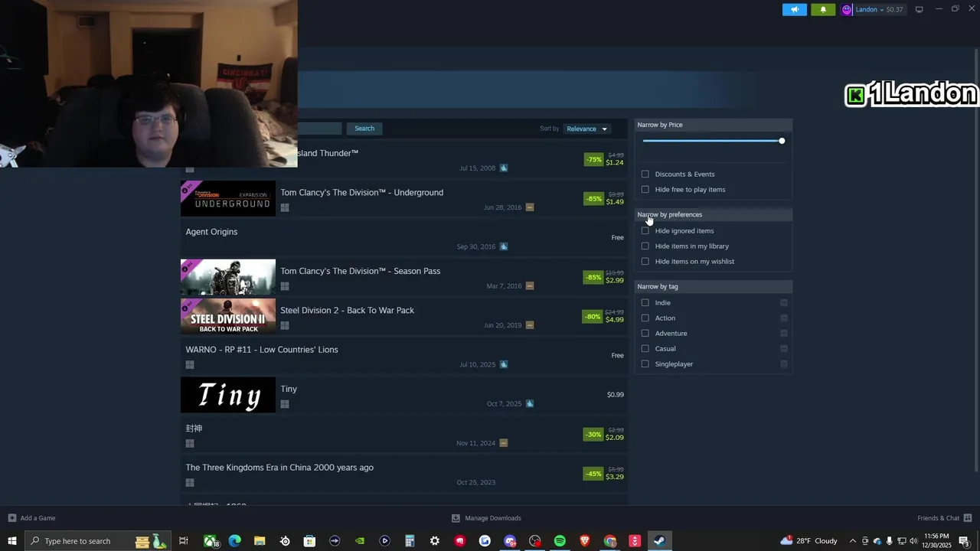Show hidden system tray icons chevron
980x551 pixels.
[x=852, y=541]
